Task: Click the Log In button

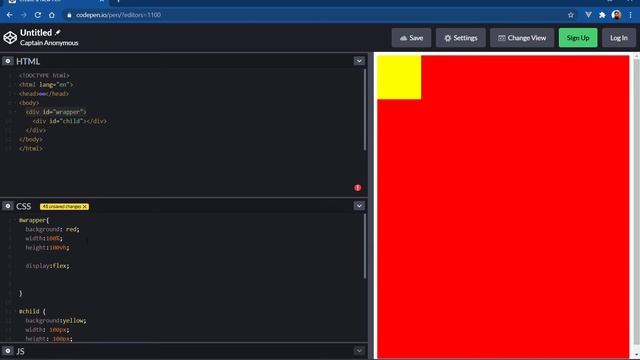Action: [x=619, y=38]
